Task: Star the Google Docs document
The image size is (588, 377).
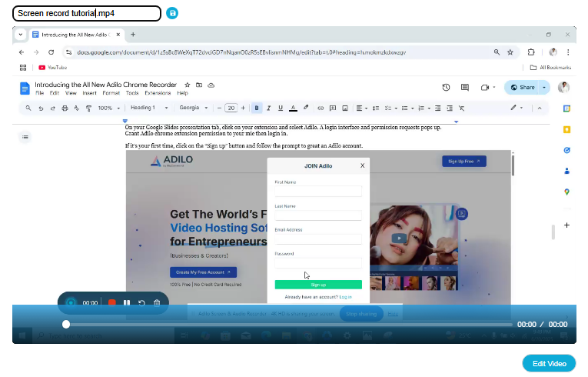Action: pyautogui.click(x=188, y=85)
